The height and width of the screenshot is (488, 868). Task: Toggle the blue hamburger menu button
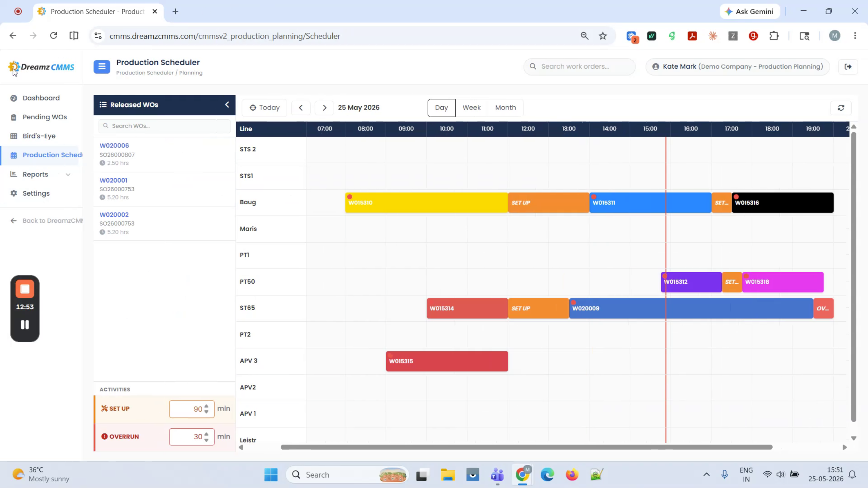(x=102, y=67)
